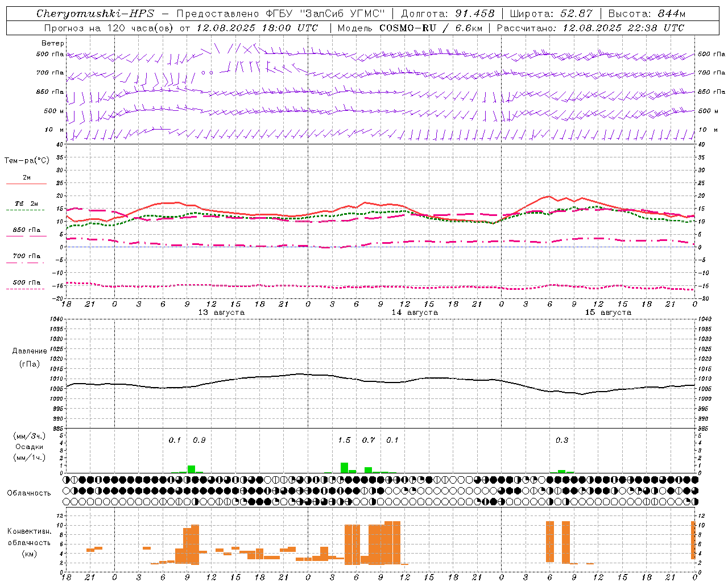The height and width of the screenshot is (582, 728).
Task: Click the forecast start '12.08.2025 18:00 UTC'
Action: (x=257, y=28)
